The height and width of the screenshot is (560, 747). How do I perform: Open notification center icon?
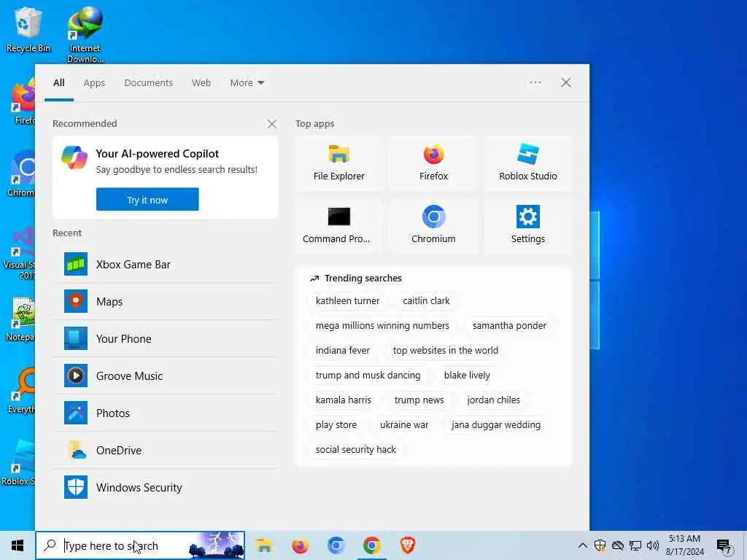click(724, 545)
